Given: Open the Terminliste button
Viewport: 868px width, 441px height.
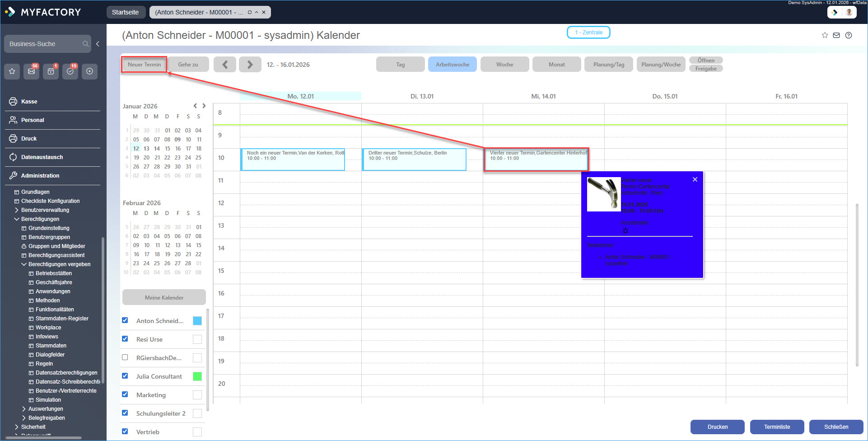Looking at the screenshot, I should [x=777, y=427].
